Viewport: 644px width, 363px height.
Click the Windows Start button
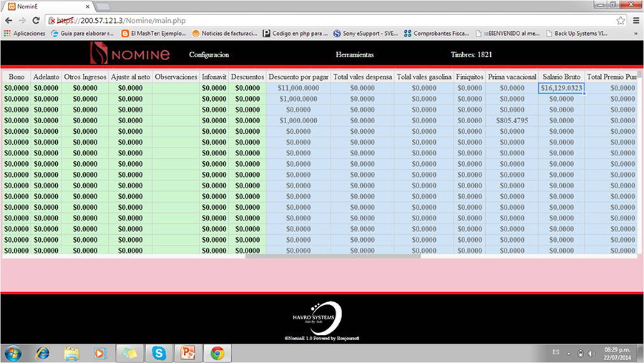(13, 352)
